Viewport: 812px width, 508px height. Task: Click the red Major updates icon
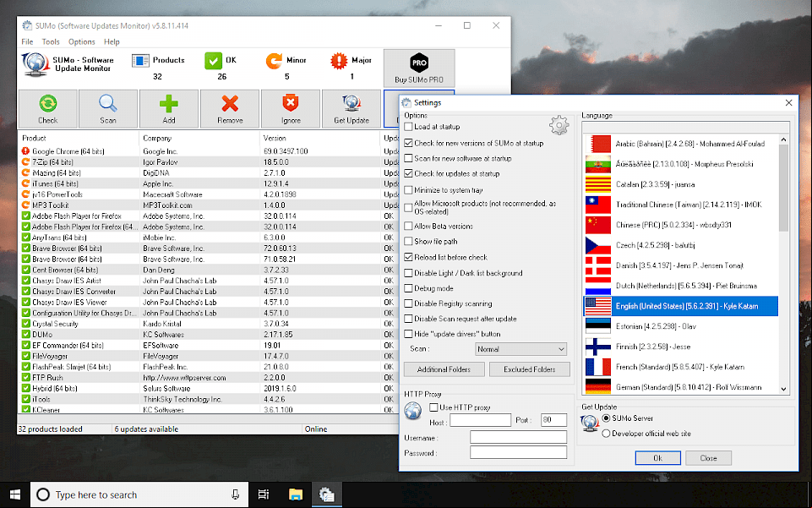pos(339,61)
